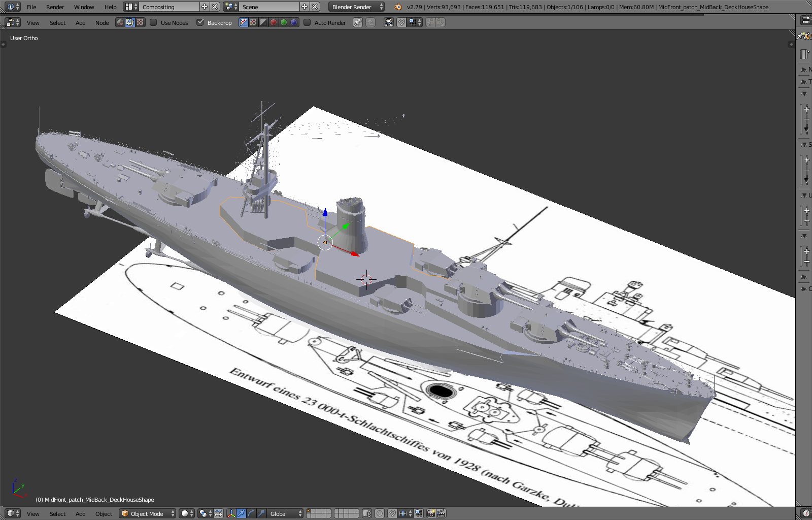Toggle pin node tree icon
812x520 pixels.
(x=358, y=22)
